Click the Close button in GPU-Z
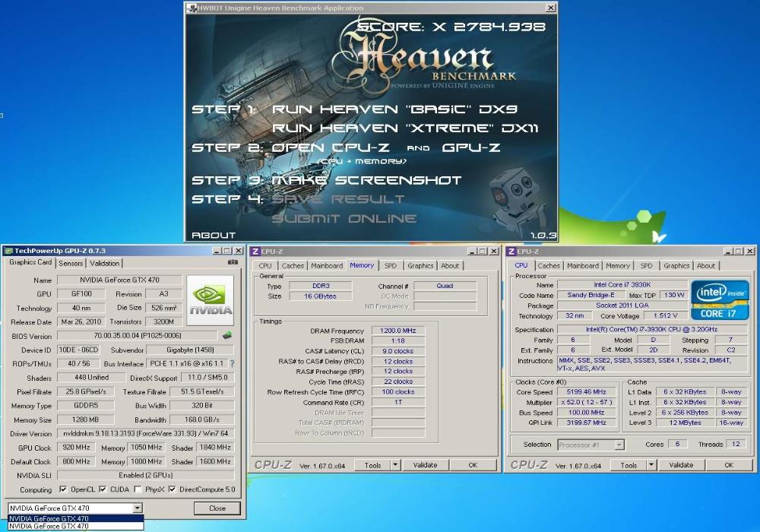 [x=217, y=508]
